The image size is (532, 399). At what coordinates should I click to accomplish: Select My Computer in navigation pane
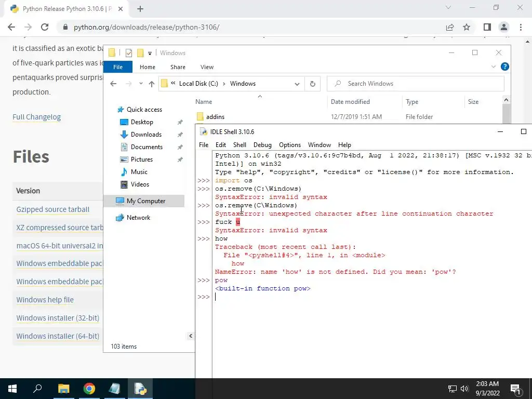[x=146, y=201]
